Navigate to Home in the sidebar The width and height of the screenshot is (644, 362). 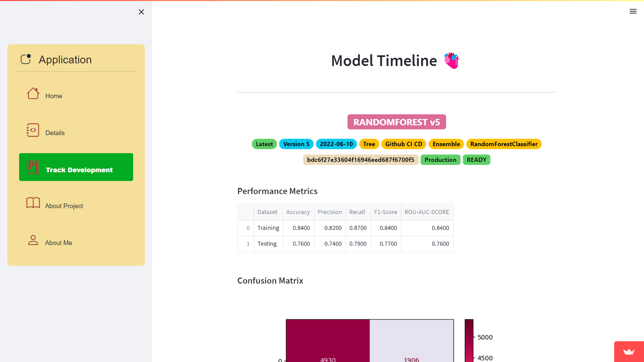point(53,96)
